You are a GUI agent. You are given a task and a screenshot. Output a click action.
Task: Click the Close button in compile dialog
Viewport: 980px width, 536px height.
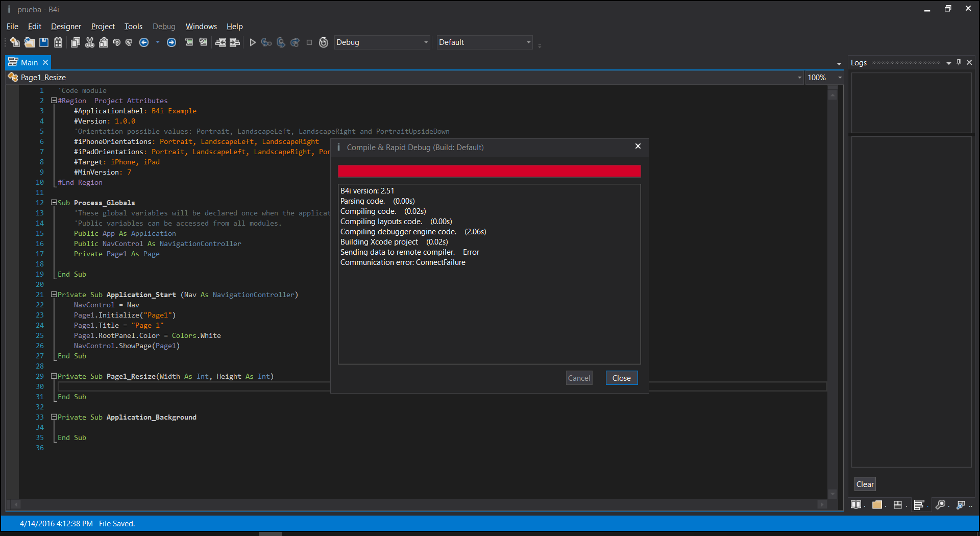point(621,378)
